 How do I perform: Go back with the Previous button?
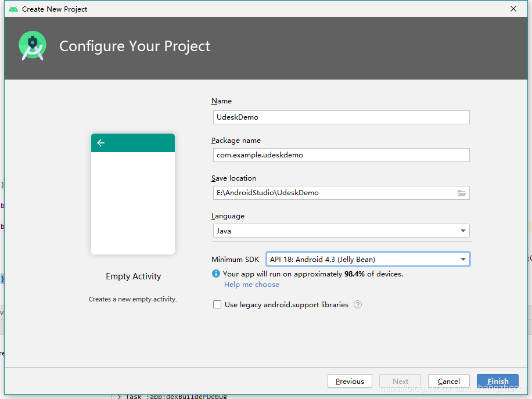click(x=350, y=381)
